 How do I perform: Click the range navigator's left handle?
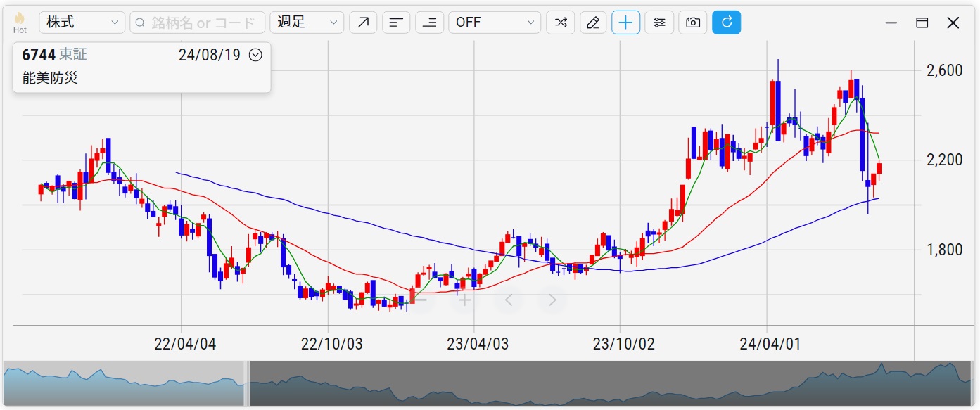click(x=247, y=383)
